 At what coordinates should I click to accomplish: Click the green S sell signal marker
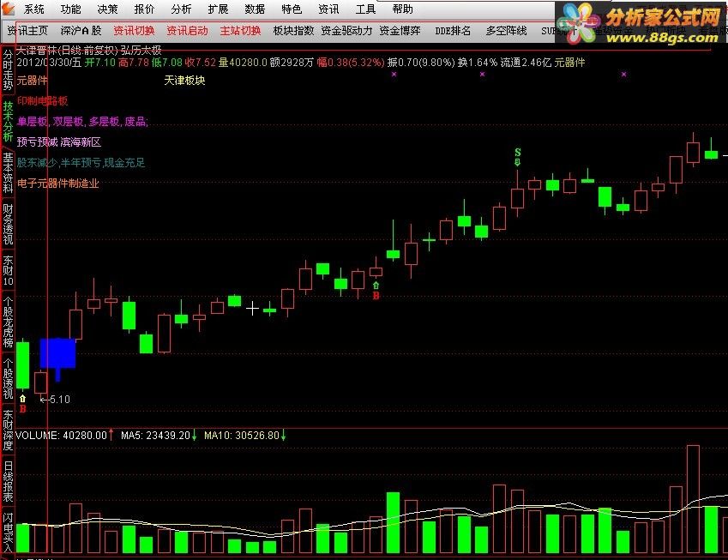[x=518, y=156]
